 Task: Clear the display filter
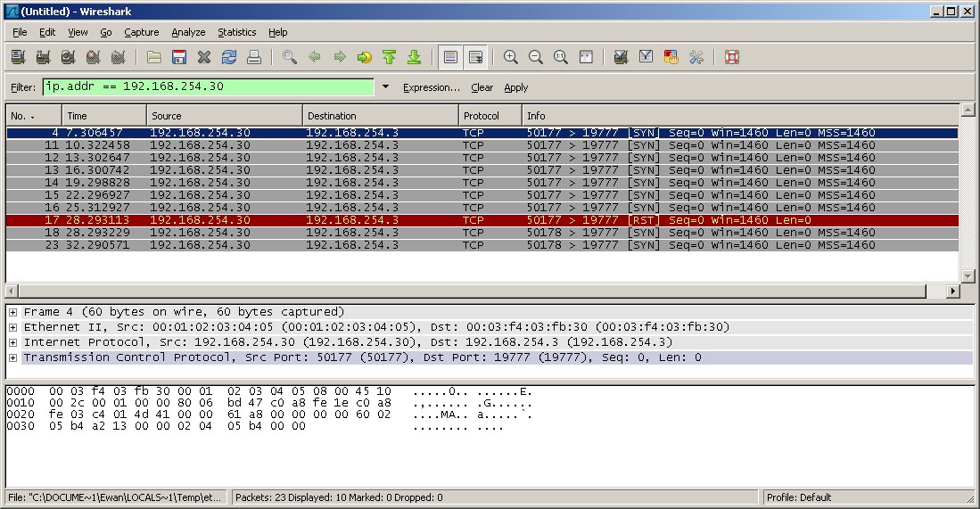482,87
